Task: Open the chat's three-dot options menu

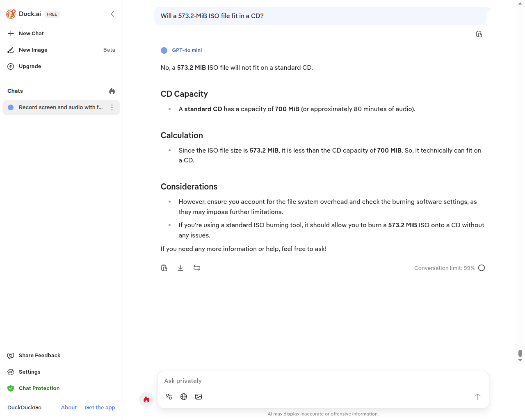Action: [x=112, y=107]
